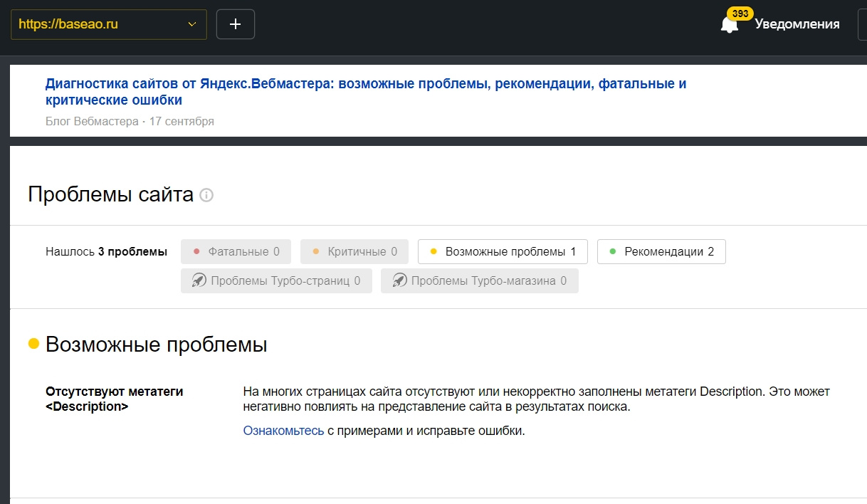Click the Блог Вебмастера source label

[92, 121]
